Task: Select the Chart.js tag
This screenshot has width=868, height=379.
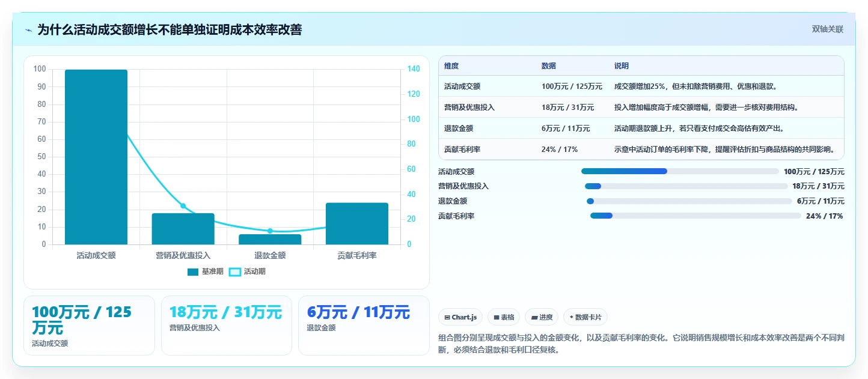Action: click(460, 317)
